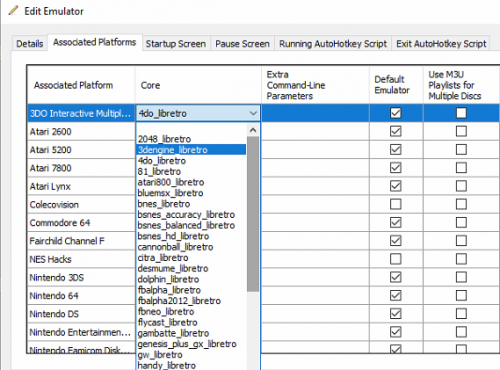The width and height of the screenshot is (500, 370).
Task: Switch to the Startup Screen tab
Action: coord(176,44)
